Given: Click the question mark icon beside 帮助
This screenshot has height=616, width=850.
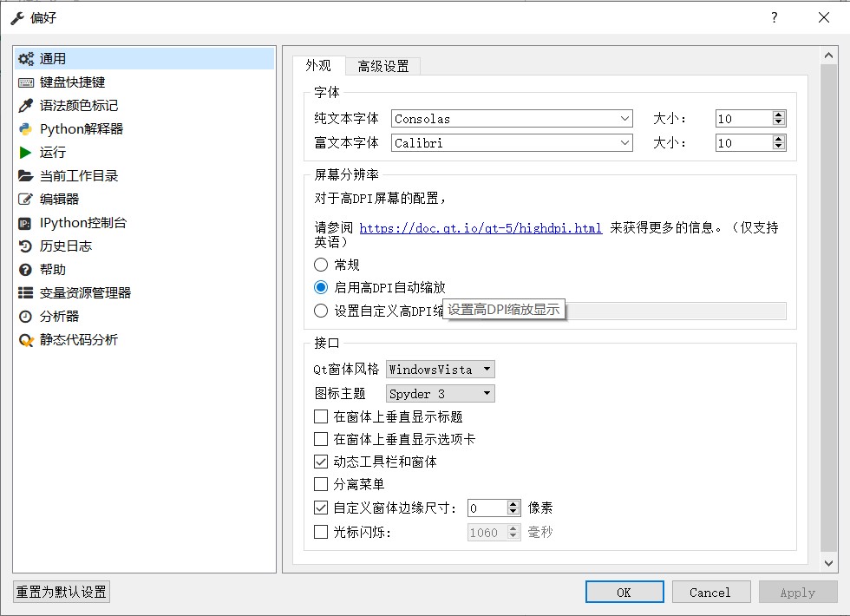Looking at the screenshot, I should coord(25,270).
